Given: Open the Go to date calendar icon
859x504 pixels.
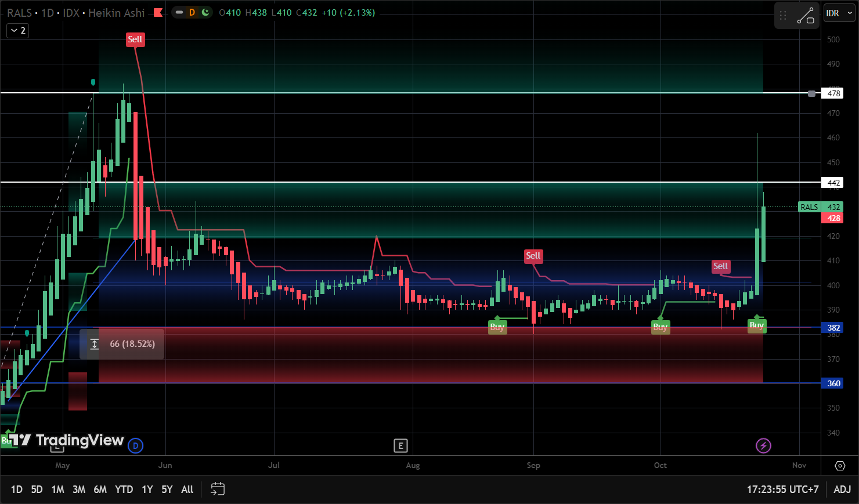Looking at the screenshot, I should 218,489.
